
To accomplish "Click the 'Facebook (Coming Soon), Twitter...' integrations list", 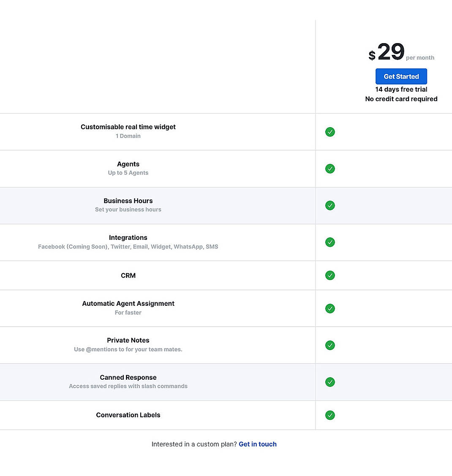I will (x=128, y=247).
